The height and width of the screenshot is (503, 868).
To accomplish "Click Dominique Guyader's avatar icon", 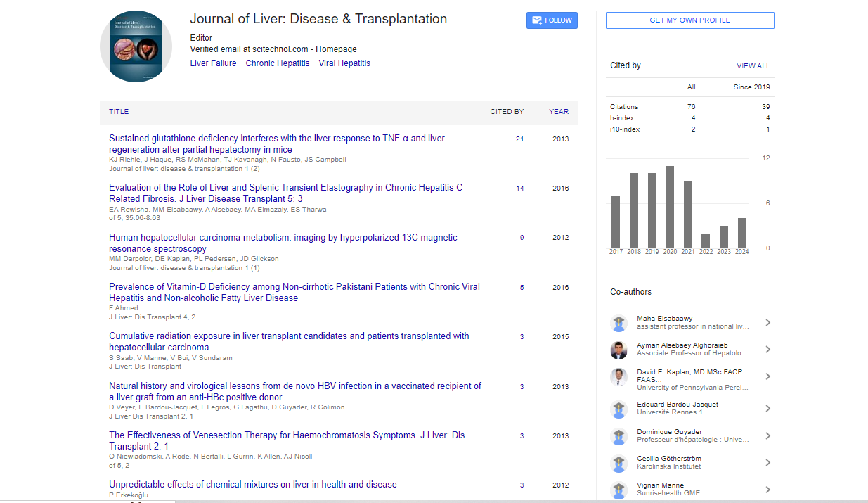I will point(618,435).
